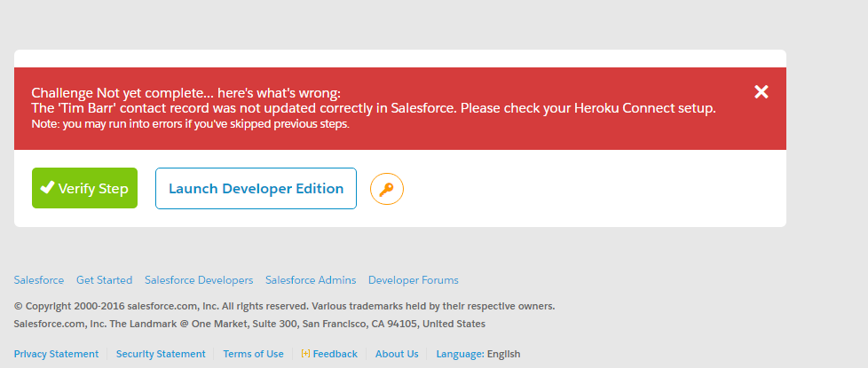Viewport: 868px width, 368px height.
Task: Launch Developer Edition
Action: 256,188
